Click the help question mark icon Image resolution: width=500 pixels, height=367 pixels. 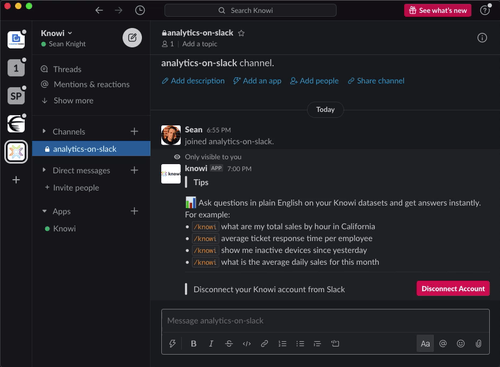coord(484,10)
